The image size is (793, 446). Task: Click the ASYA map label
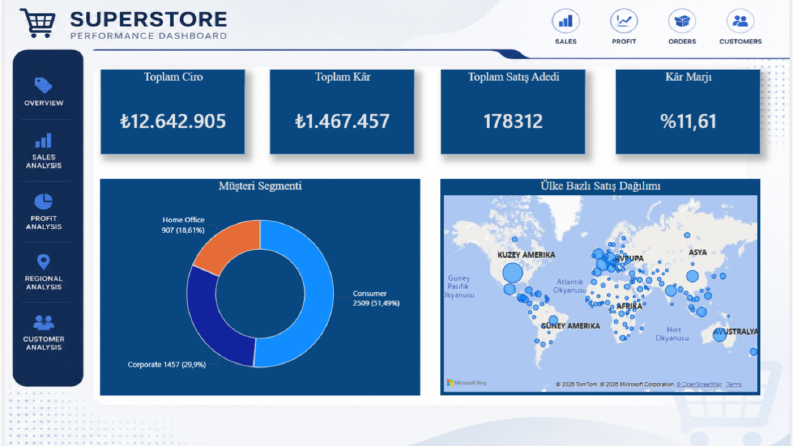(697, 252)
